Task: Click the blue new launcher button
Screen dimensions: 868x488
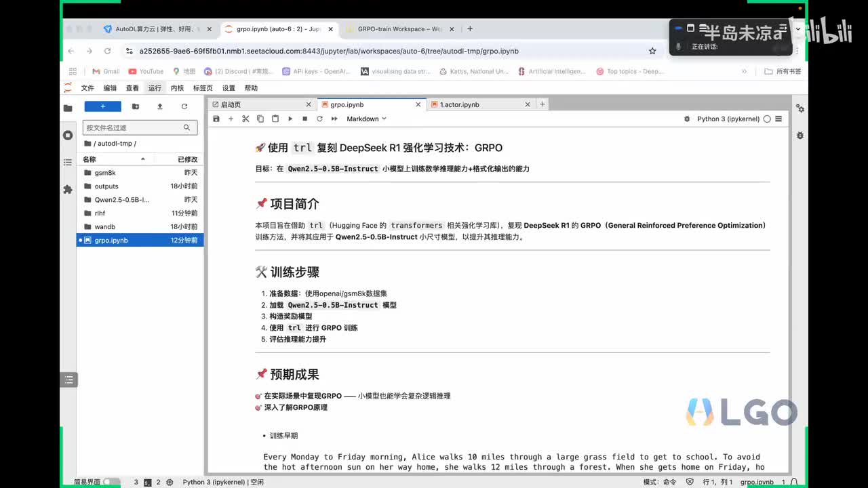Action: [x=102, y=106]
